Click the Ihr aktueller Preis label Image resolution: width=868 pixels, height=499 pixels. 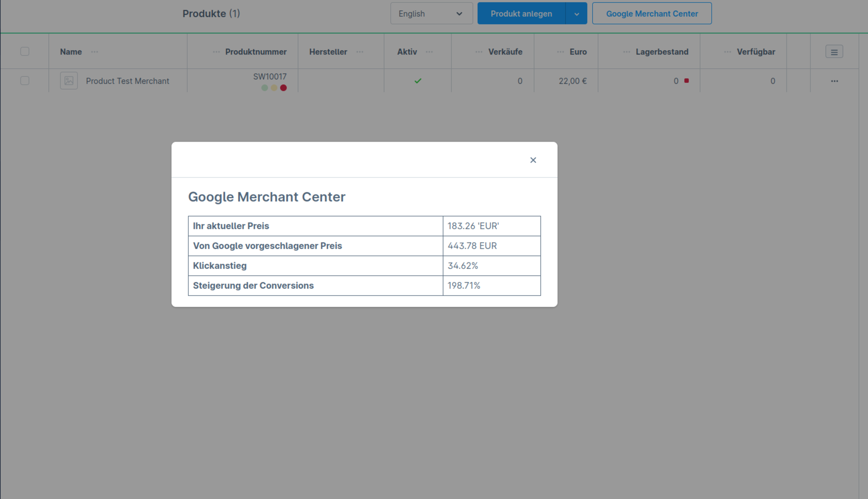coord(231,226)
